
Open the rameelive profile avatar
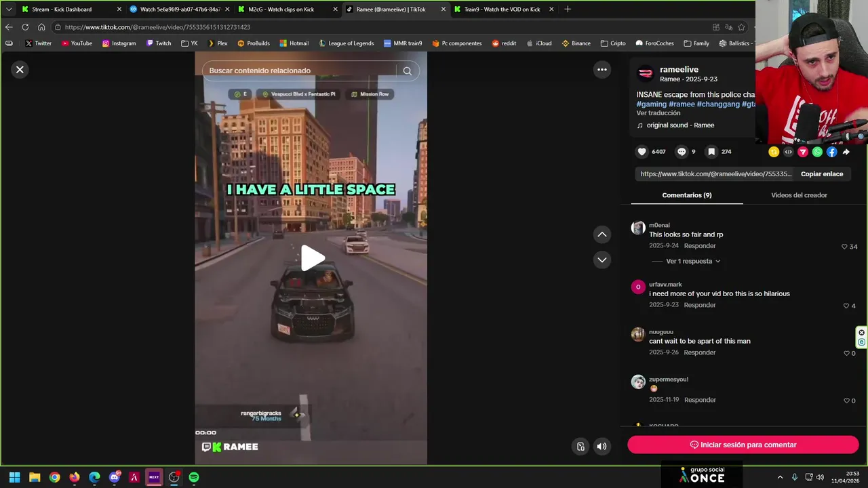pyautogui.click(x=646, y=73)
